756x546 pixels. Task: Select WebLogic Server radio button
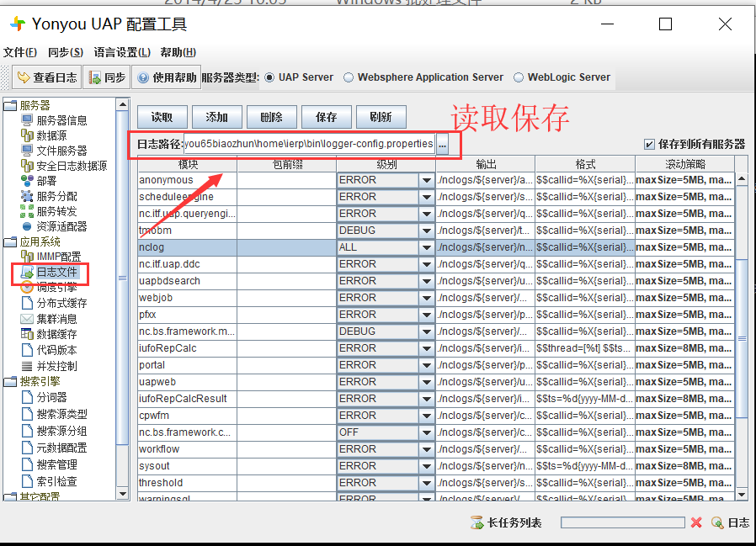point(519,77)
